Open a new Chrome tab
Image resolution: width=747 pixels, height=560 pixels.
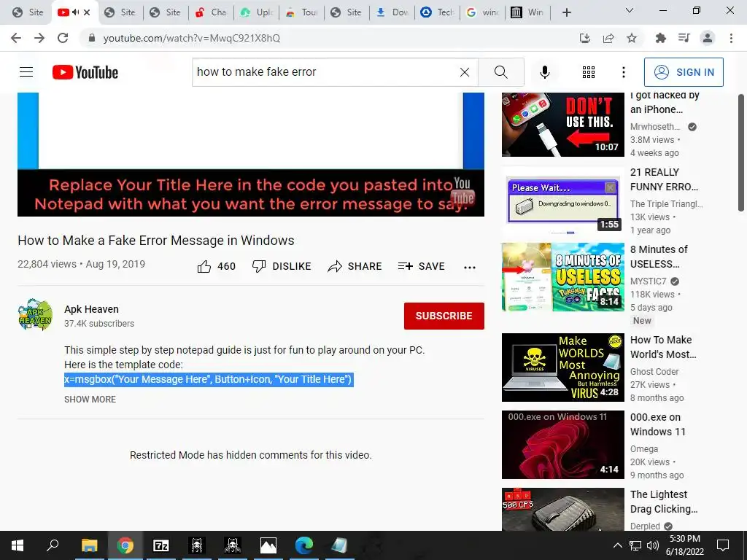[x=566, y=12]
